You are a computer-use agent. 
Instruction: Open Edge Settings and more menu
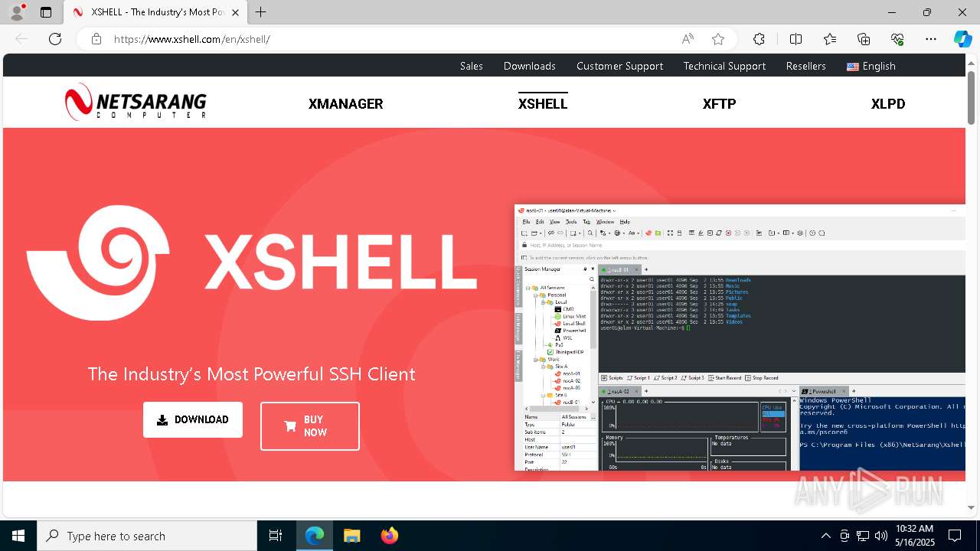(x=931, y=39)
